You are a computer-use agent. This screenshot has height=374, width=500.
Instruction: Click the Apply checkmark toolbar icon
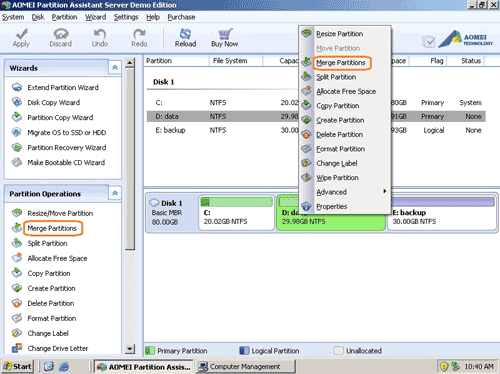pyautogui.click(x=21, y=34)
